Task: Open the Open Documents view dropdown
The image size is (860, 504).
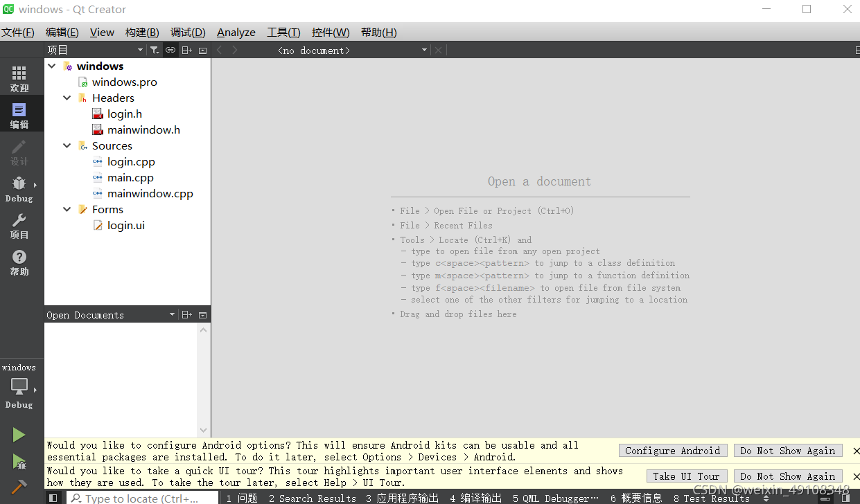Action: point(111,315)
